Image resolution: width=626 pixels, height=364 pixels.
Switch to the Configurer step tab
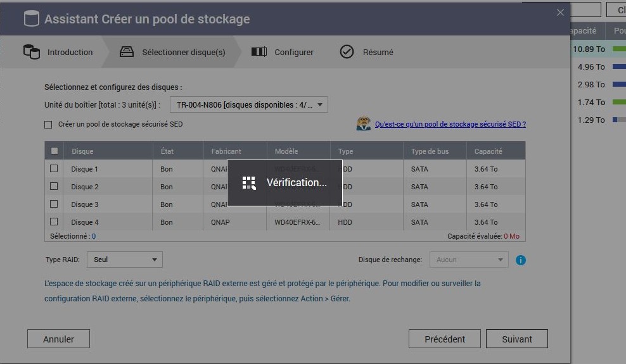tap(293, 52)
